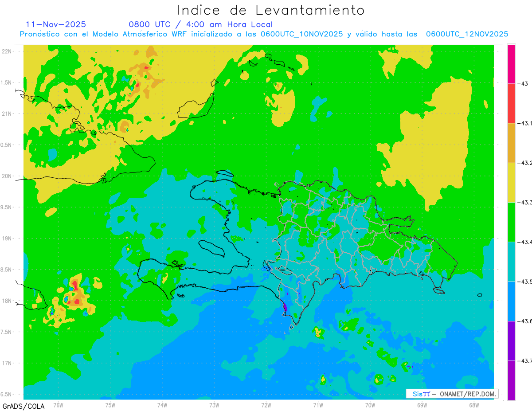Click the cyan color bar segment
The height and width of the screenshot is (411, 532).
tap(511, 262)
